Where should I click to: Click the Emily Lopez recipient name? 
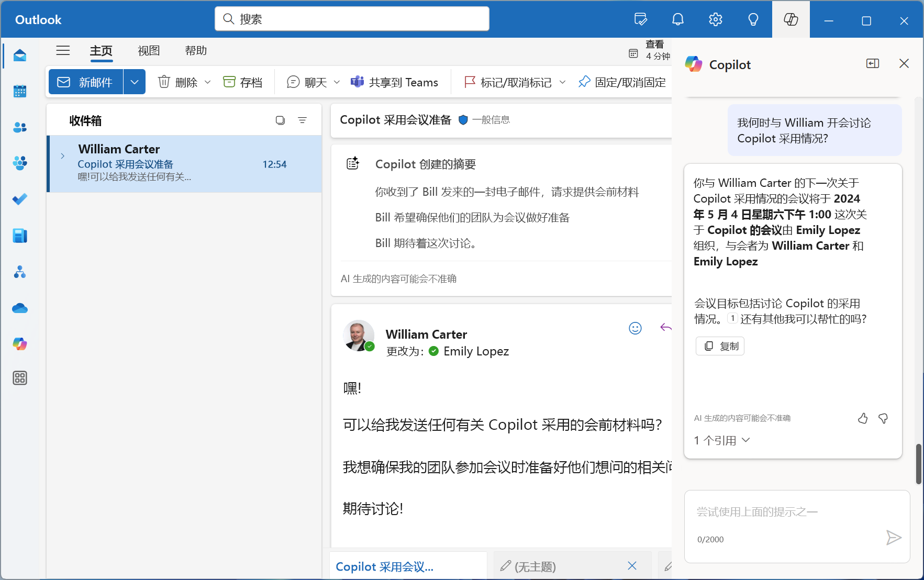[x=476, y=351]
